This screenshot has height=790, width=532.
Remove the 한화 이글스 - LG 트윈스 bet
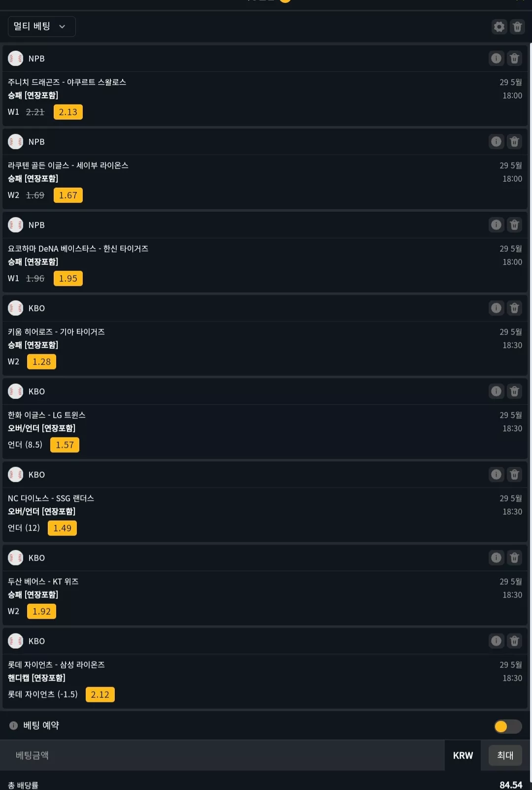pos(514,391)
